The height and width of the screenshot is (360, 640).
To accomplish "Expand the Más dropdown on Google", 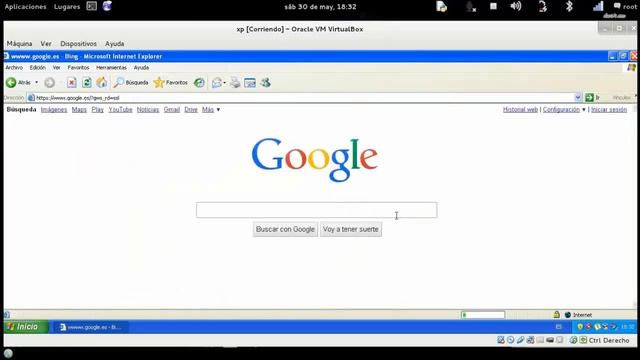I will click(x=211, y=110).
